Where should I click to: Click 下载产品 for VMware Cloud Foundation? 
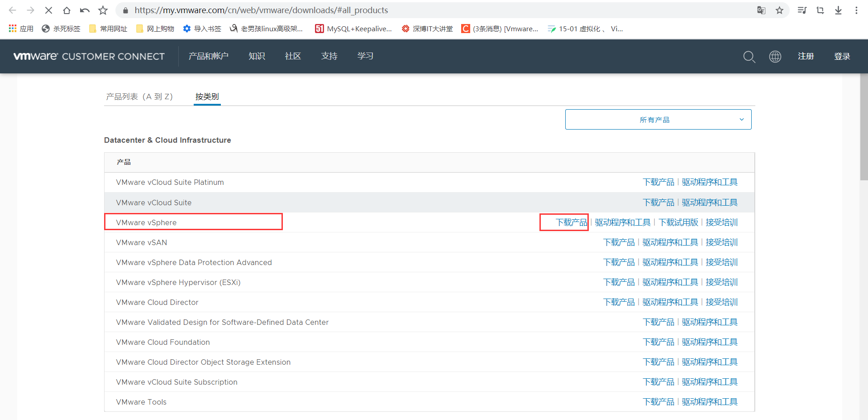pos(658,342)
